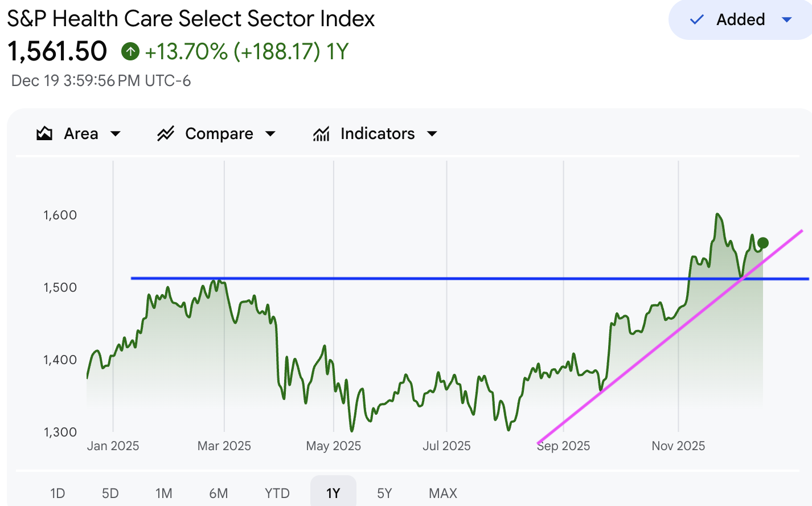Click the Compare lines icon
The image size is (812, 506).
pos(166,134)
